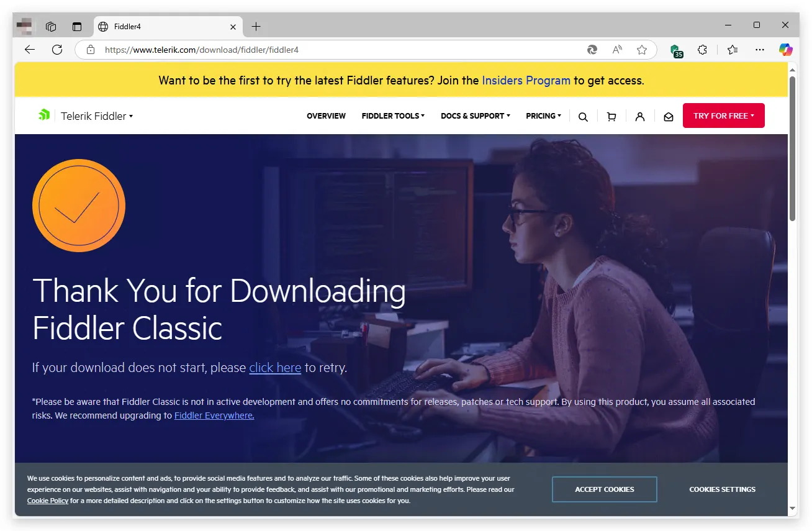Expand the Pricing menu
812x531 pixels.
543,116
